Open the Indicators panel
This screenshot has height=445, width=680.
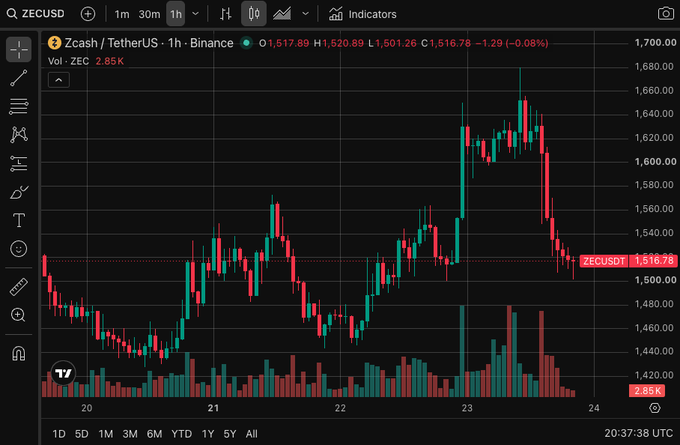pos(362,14)
